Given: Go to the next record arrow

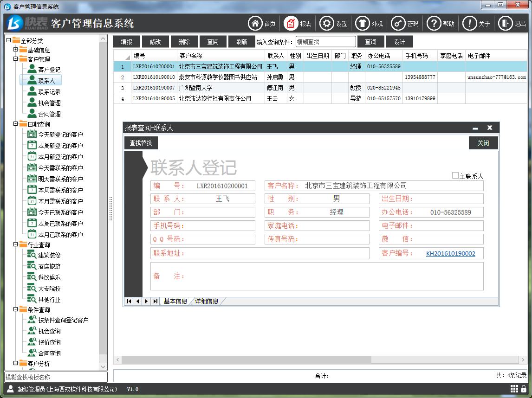Looking at the screenshot, I should [x=146, y=301].
